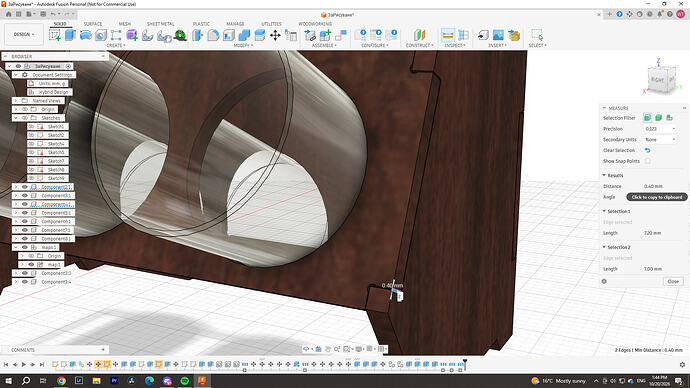
Task: Toggle visibility of Sketch1
Action: tap(31, 127)
